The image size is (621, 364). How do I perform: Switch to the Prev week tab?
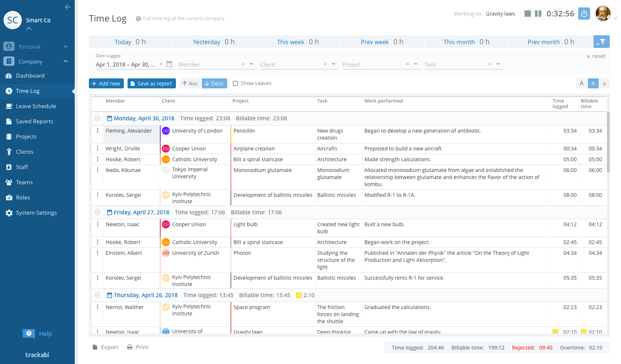[382, 42]
